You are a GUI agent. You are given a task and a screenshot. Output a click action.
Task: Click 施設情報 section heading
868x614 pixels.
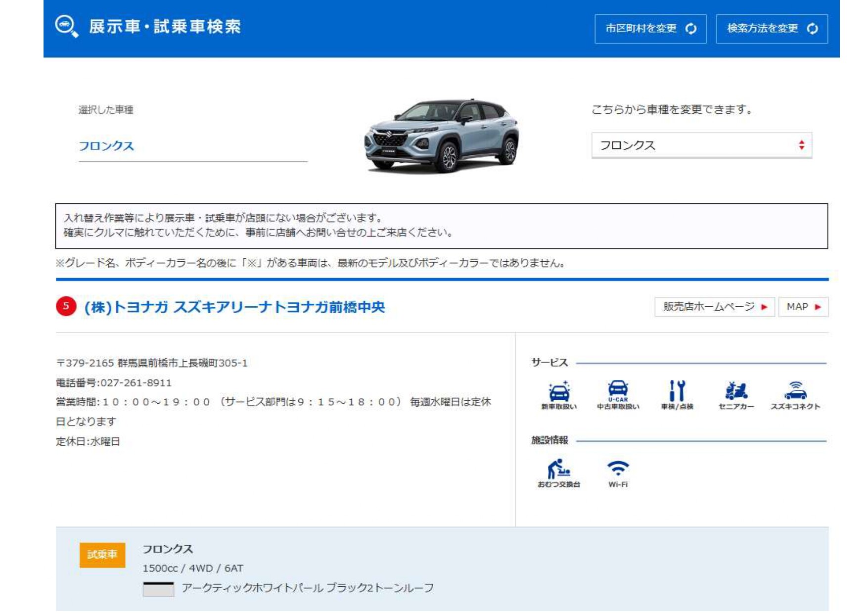[549, 440]
